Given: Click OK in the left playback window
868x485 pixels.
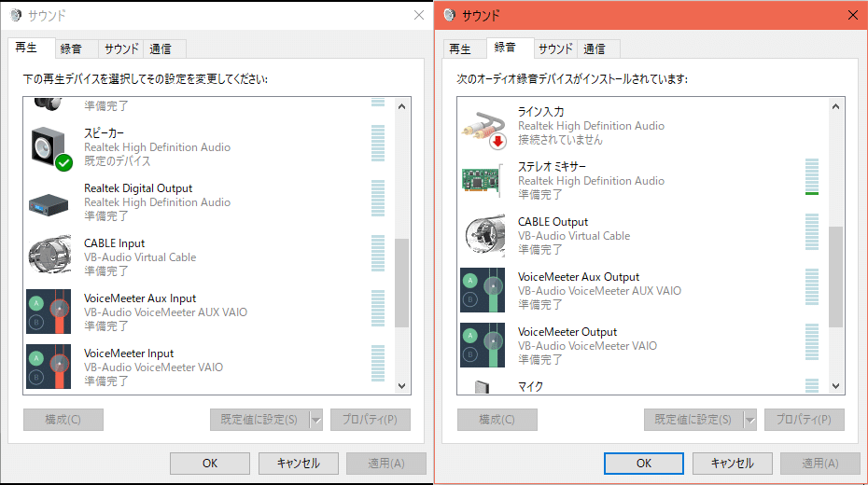Looking at the screenshot, I should [210, 464].
